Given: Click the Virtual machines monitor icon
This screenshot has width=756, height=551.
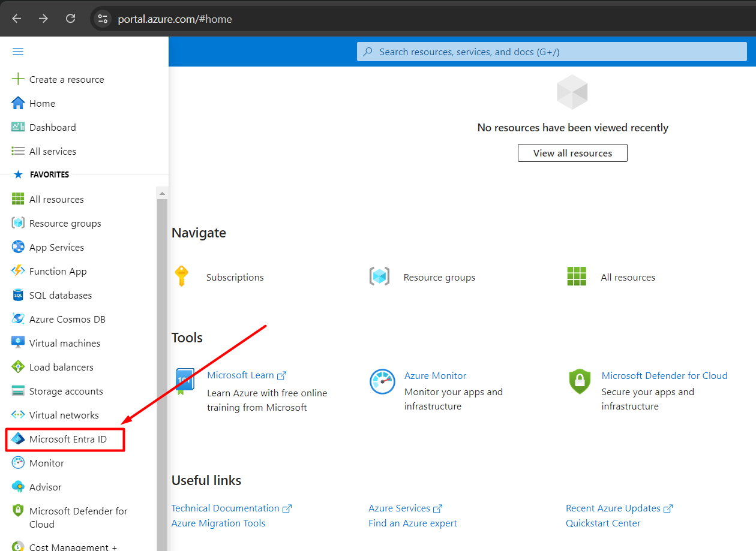Looking at the screenshot, I should pos(18,343).
